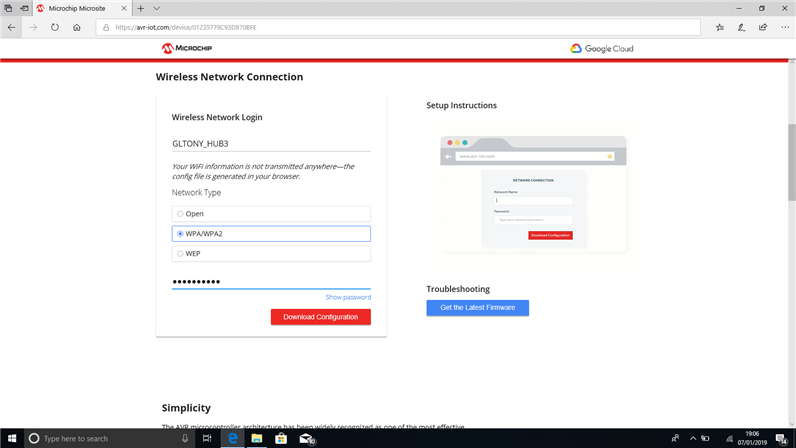Open a new browser tab

(x=141, y=8)
